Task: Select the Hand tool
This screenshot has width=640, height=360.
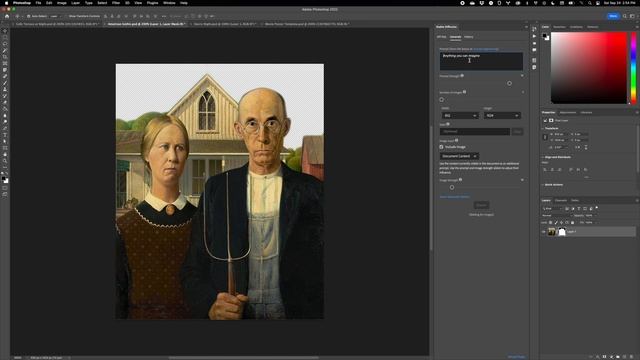Action: coord(5,155)
